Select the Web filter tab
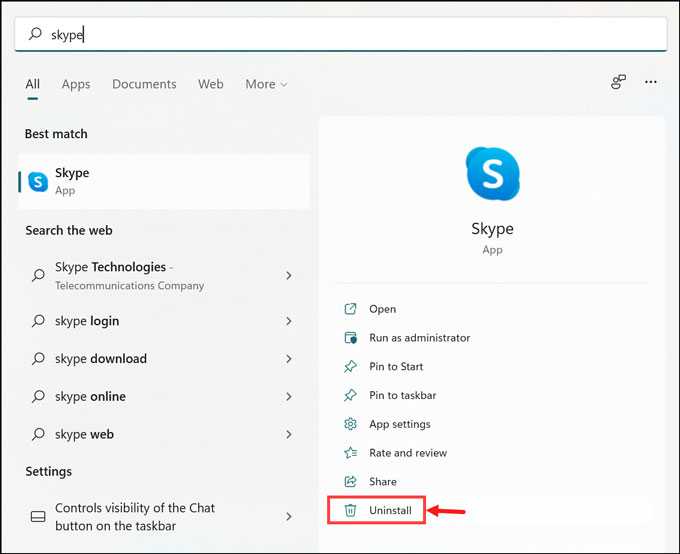 [x=211, y=84]
